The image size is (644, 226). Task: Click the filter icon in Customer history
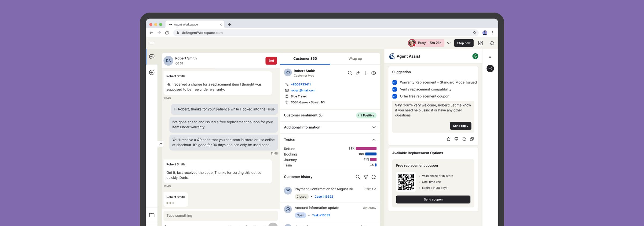(x=366, y=177)
